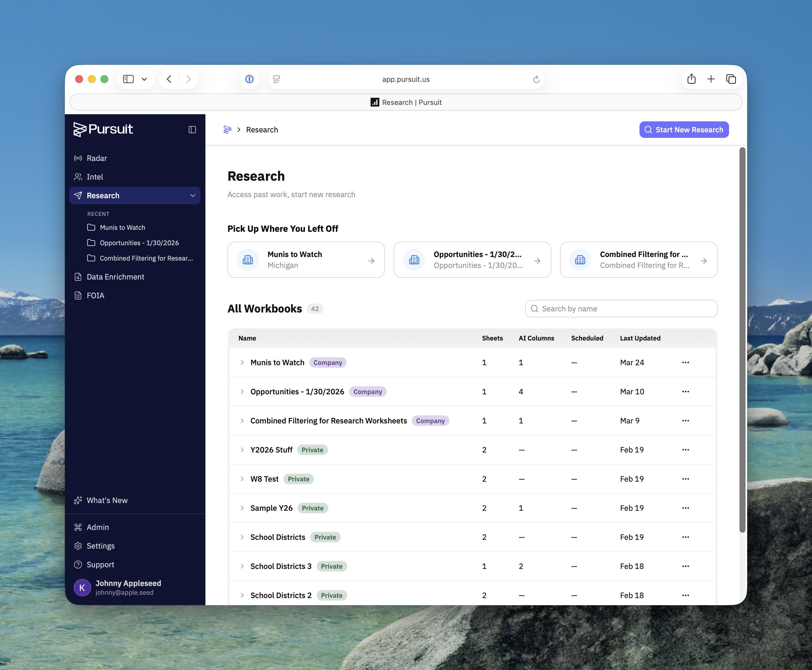The image size is (812, 670).
Task: Click the Pursuit home breadcrumb icon
Action: [227, 130]
